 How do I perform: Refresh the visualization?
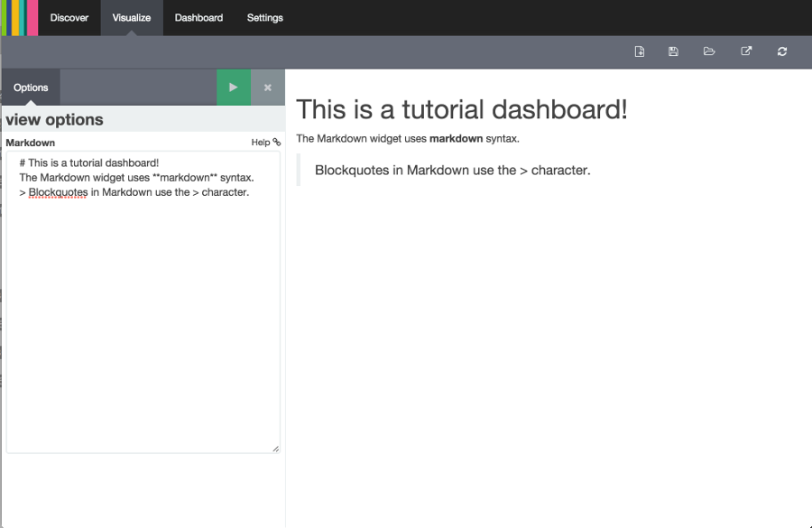[781, 51]
